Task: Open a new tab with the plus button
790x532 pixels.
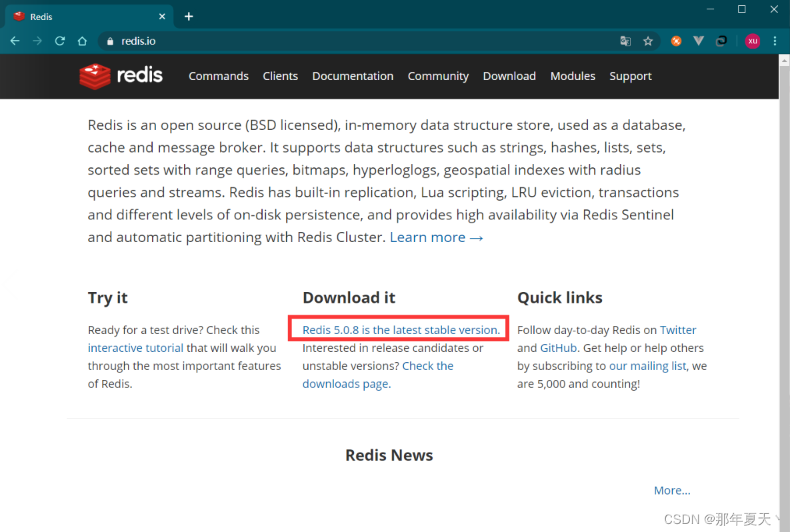Action: pos(189,15)
